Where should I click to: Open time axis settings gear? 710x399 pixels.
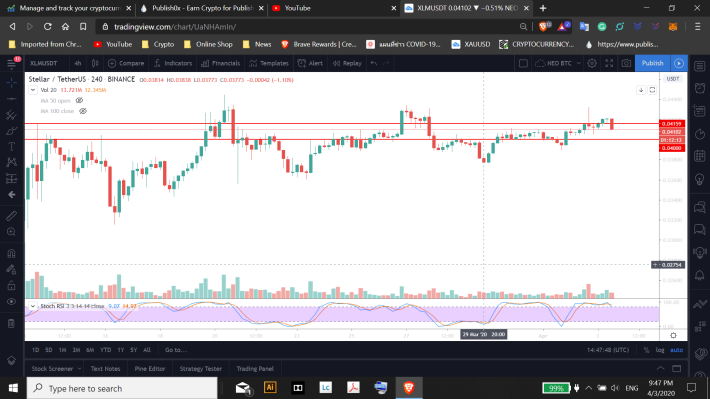coord(673,336)
